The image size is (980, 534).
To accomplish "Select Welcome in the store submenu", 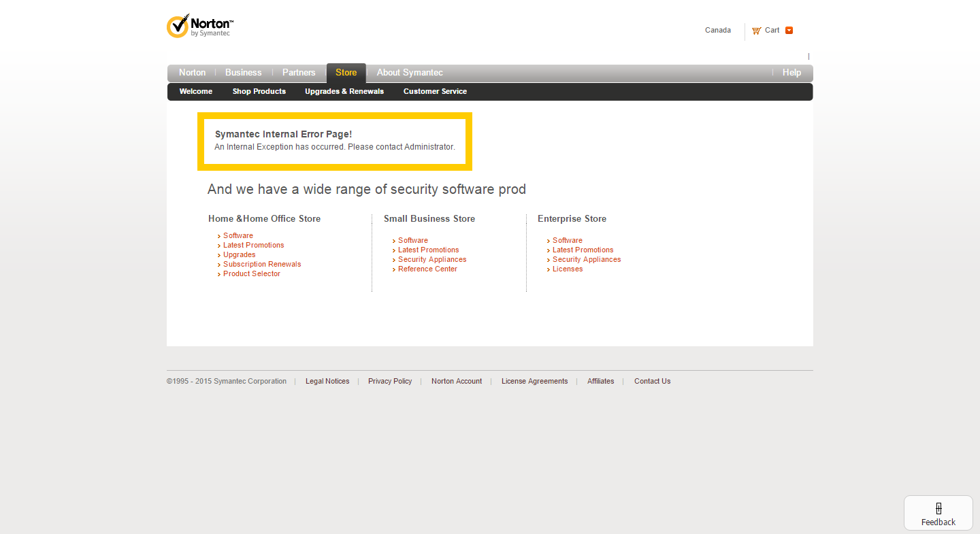I will 196,91.
